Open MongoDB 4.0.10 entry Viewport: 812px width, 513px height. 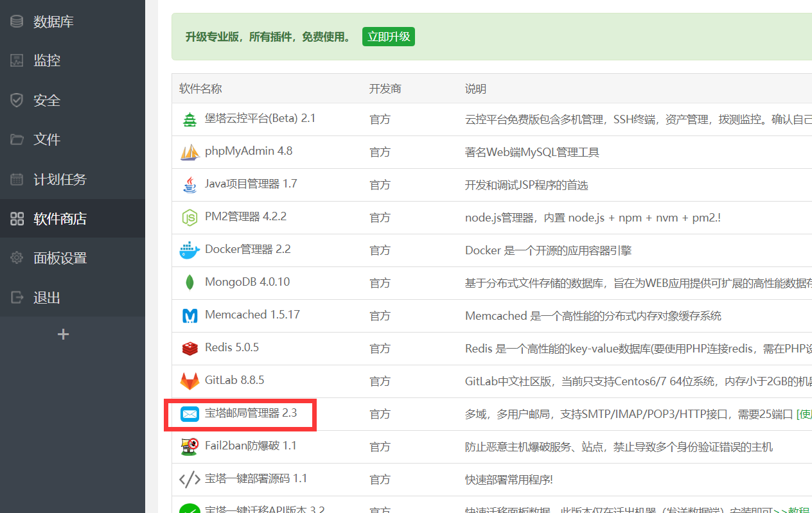point(247,282)
